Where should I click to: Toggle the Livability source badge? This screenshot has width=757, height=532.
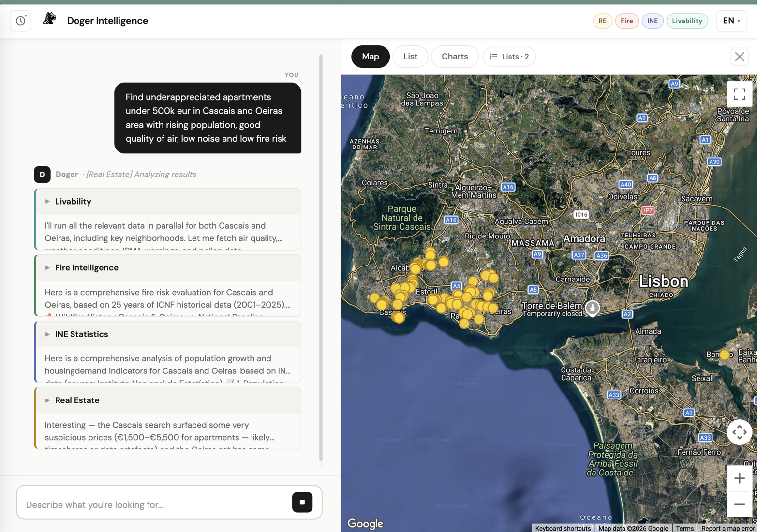click(x=687, y=21)
